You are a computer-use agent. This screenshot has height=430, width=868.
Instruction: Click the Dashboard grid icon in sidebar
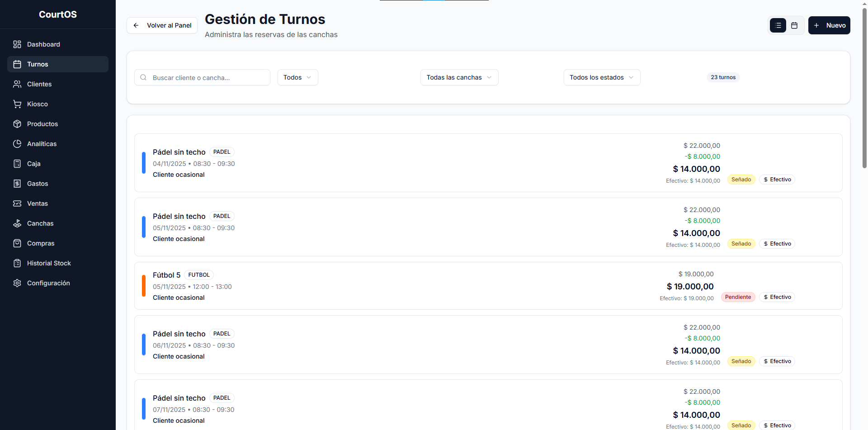[17, 44]
